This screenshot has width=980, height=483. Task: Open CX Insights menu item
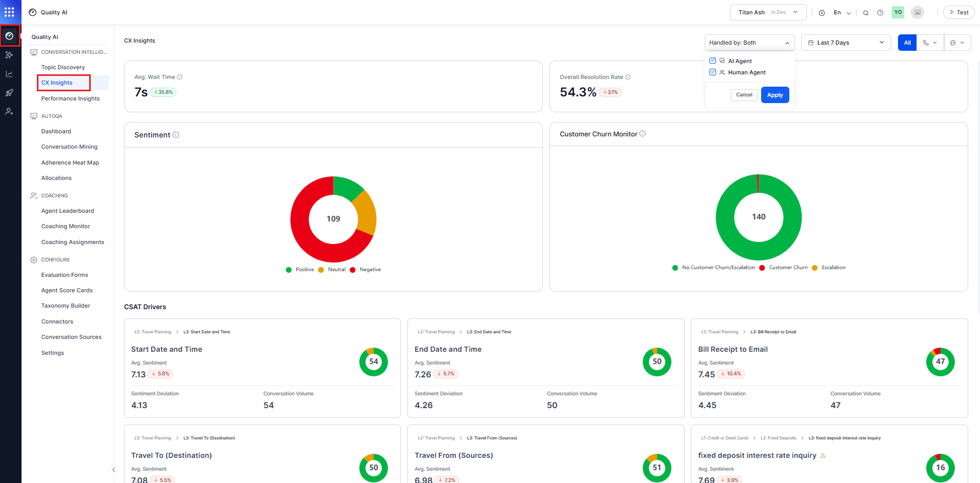pyautogui.click(x=57, y=83)
